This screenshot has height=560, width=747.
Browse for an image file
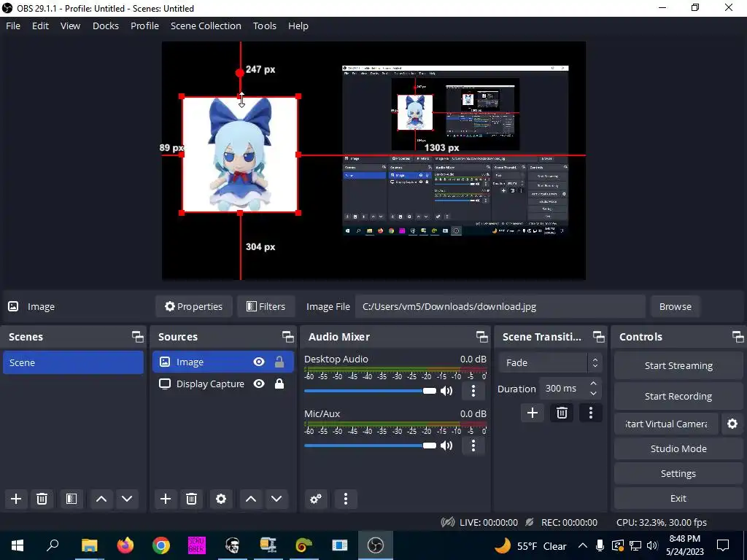pyautogui.click(x=675, y=307)
